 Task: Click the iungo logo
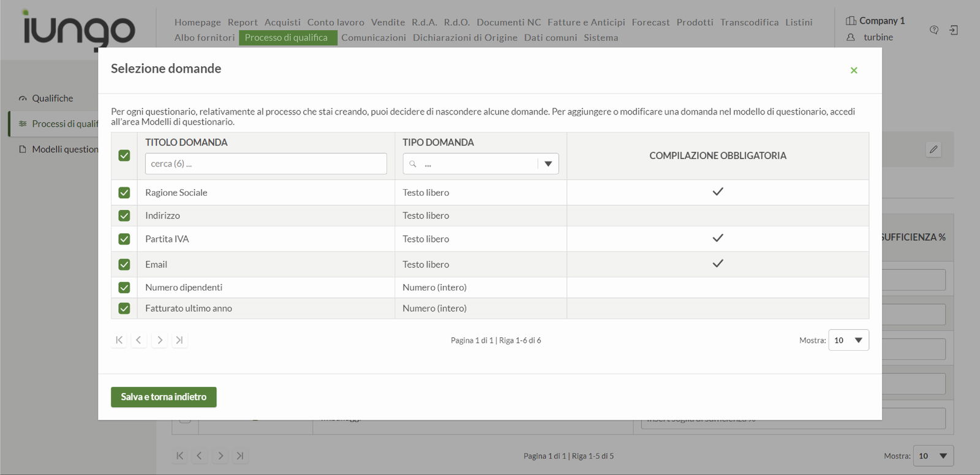79,30
